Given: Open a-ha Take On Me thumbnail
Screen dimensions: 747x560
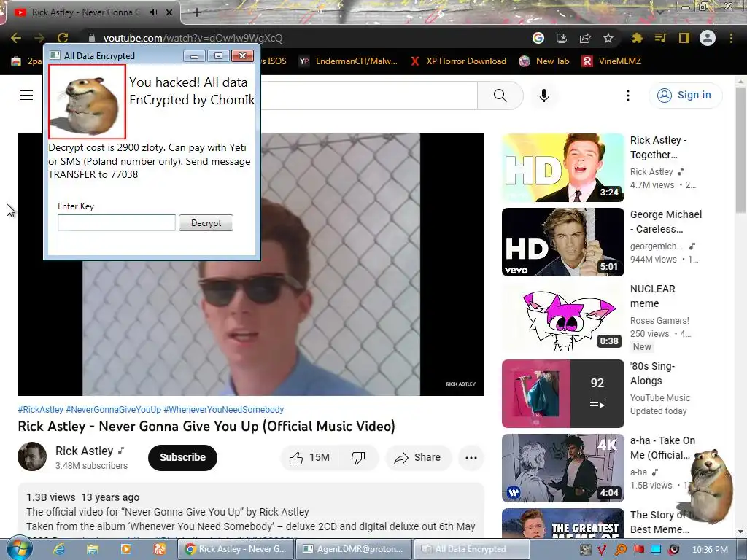Looking at the screenshot, I should tap(562, 467).
